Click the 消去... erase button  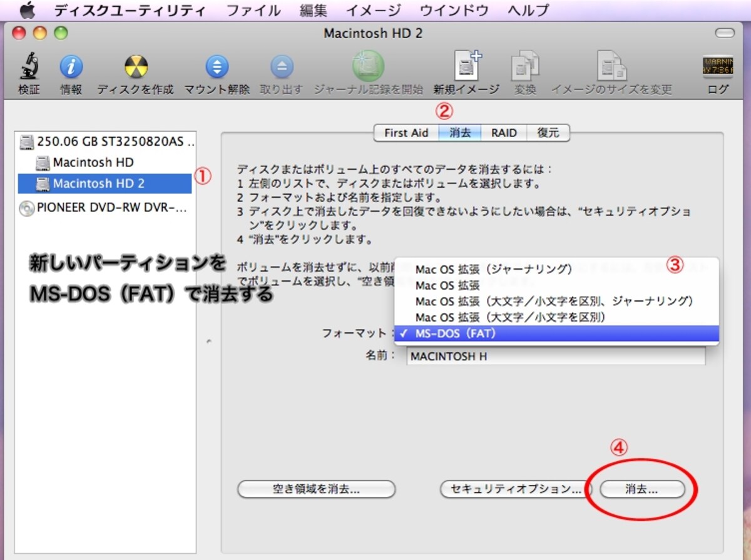tap(642, 489)
